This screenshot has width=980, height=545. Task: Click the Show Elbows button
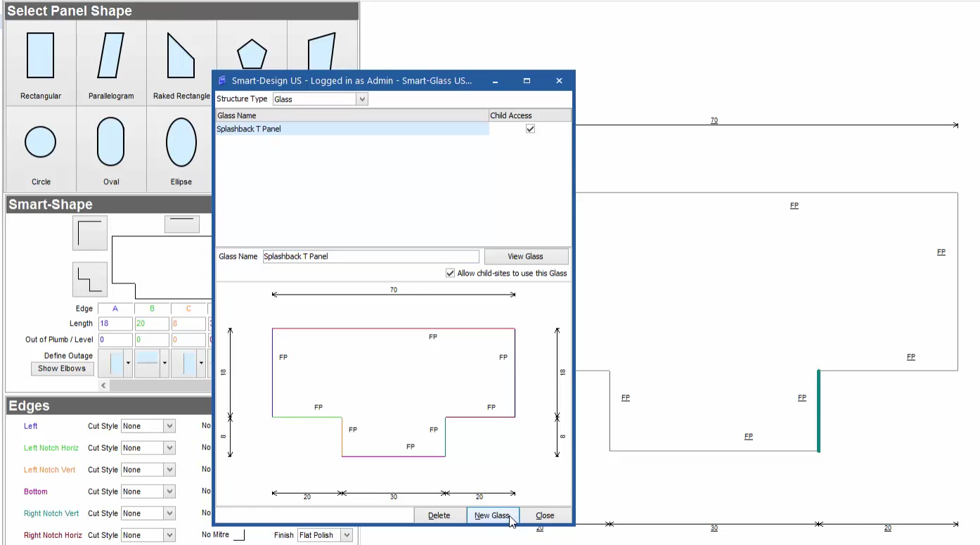click(62, 368)
